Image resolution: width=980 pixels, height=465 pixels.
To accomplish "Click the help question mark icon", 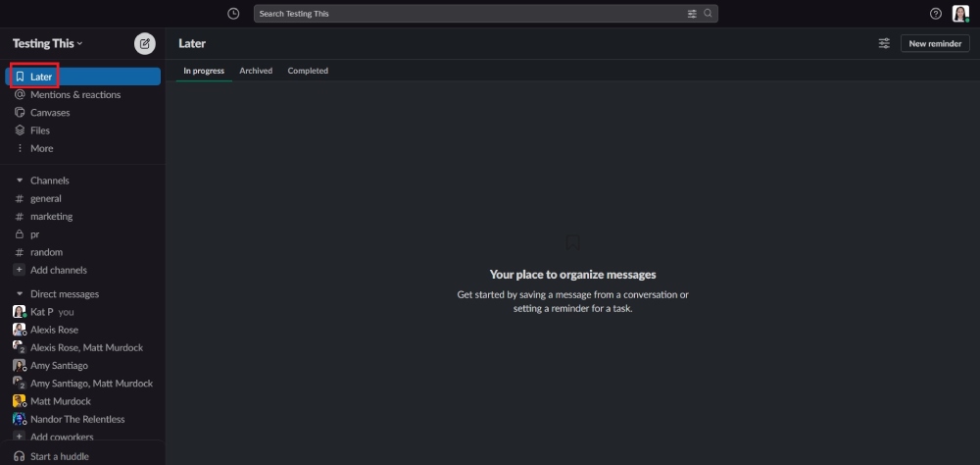I will click(x=935, y=14).
